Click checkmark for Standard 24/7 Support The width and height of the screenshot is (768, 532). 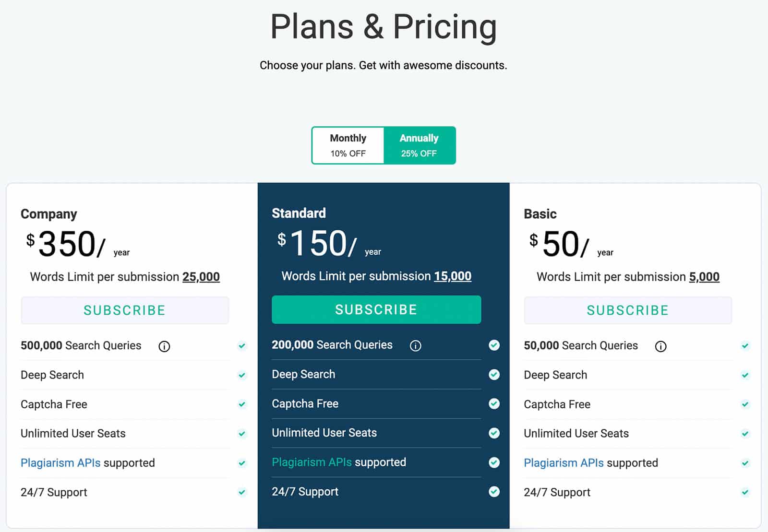(x=494, y=492)
